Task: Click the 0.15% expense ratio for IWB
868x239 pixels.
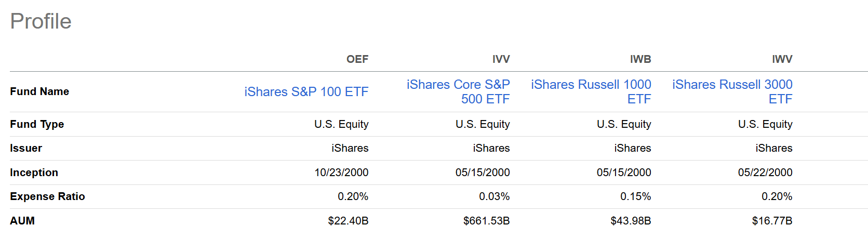Action: tap(635, 196)
